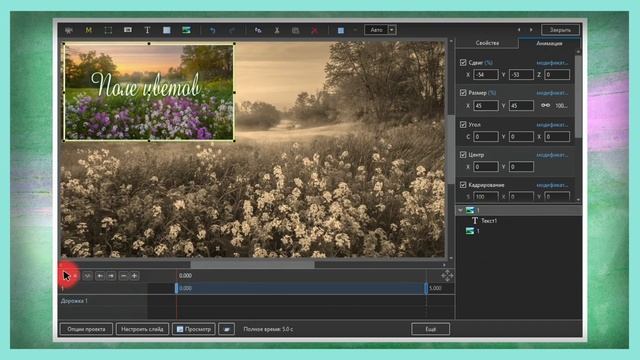Open Опции проекта
Screen dimensions: 640x360
click(x=86, y=329)
